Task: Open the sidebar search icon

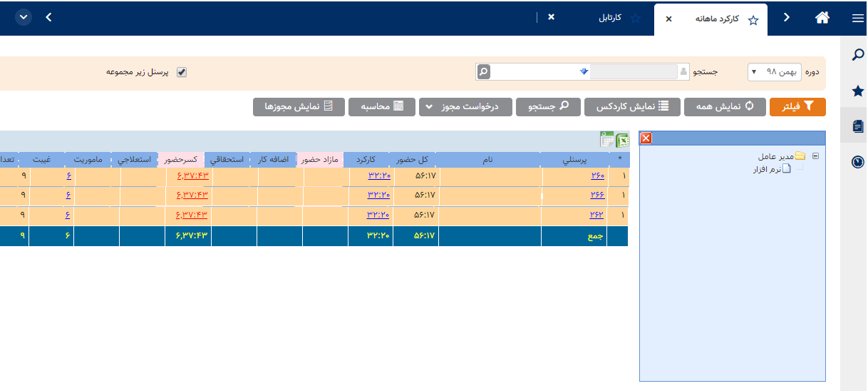Action: (x=858, y=56)
